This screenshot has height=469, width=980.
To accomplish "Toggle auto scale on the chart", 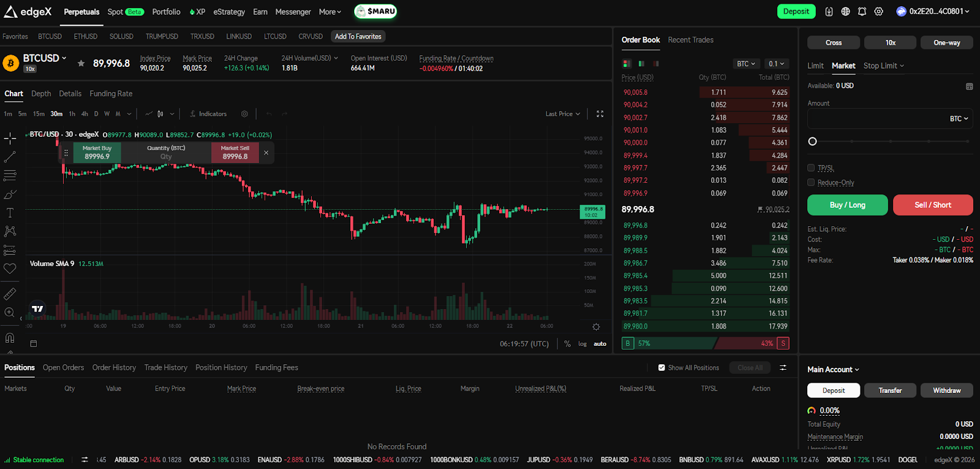I will click(x=600, y=344).
